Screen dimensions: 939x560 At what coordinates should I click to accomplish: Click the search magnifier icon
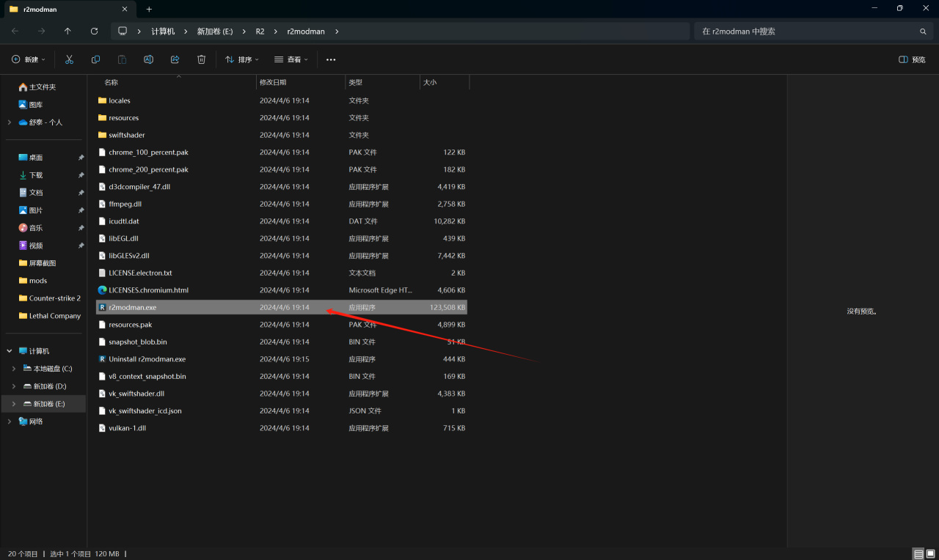pyautogui.click(x=923, y=32)
